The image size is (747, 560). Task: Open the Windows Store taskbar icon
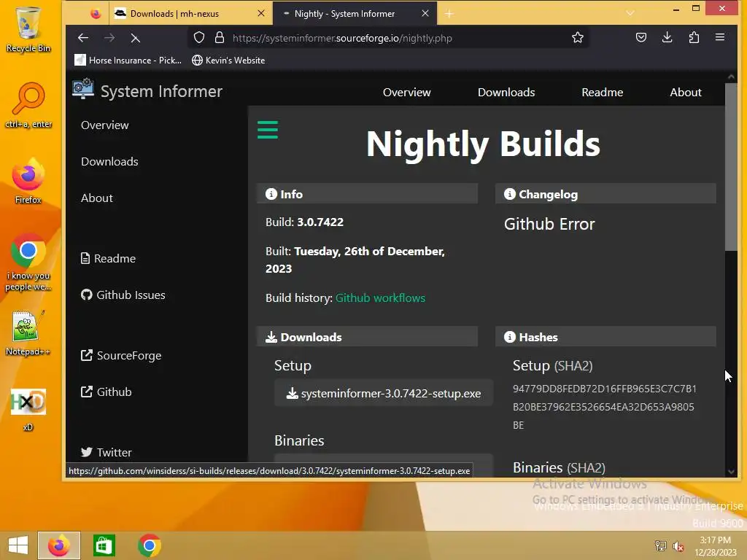click(104, 545)
